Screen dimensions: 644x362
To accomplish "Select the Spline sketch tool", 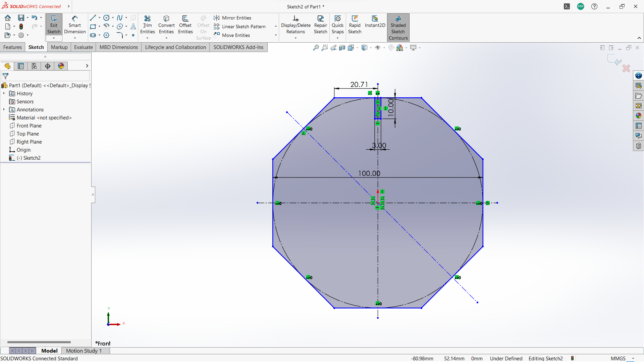I will (x=120, y=18).
